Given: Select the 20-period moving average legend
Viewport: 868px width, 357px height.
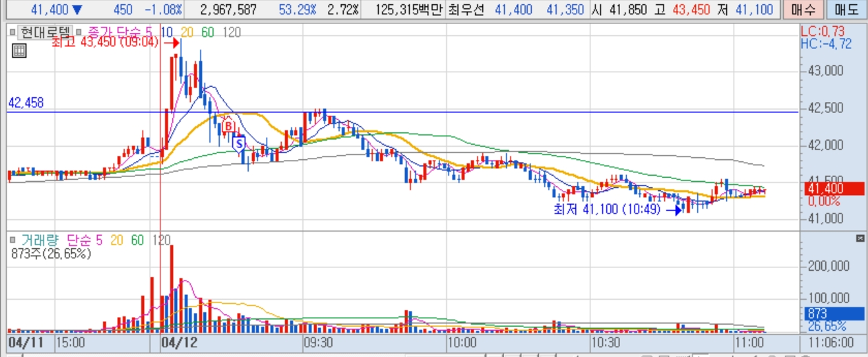Looking at the screenshot, I should click(188, 32).
